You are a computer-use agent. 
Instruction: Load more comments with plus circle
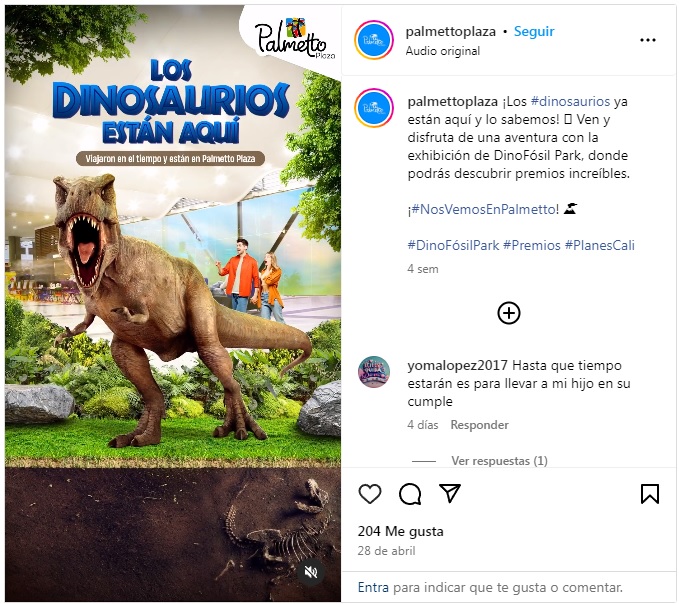pyautogui.click(x=509, y=313)
